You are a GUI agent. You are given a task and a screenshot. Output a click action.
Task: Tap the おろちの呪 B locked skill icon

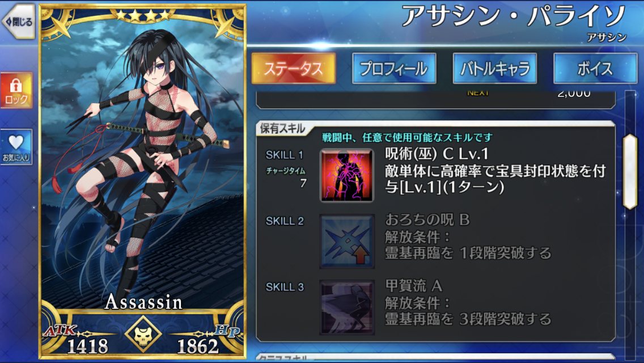tap(346, 241)
